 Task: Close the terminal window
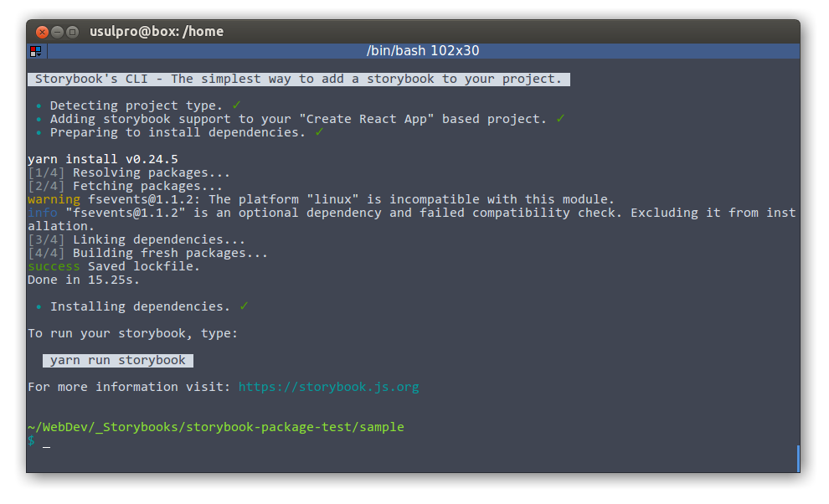43,33
